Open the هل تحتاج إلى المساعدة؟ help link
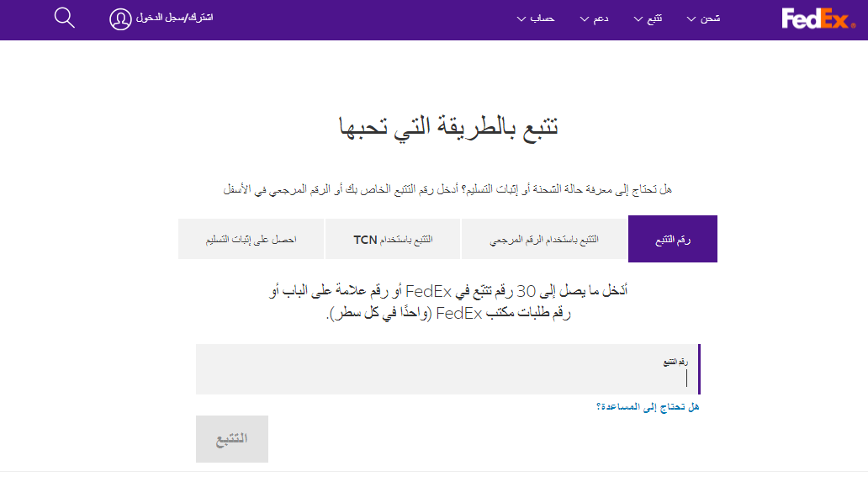The image size is (868, 503). [648, 407]
